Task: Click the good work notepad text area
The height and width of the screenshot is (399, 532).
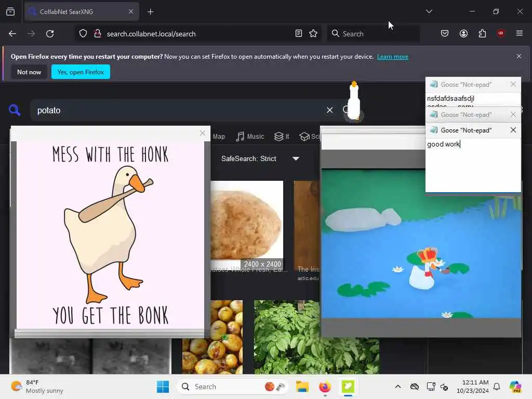Action: [x=473, y=165]
